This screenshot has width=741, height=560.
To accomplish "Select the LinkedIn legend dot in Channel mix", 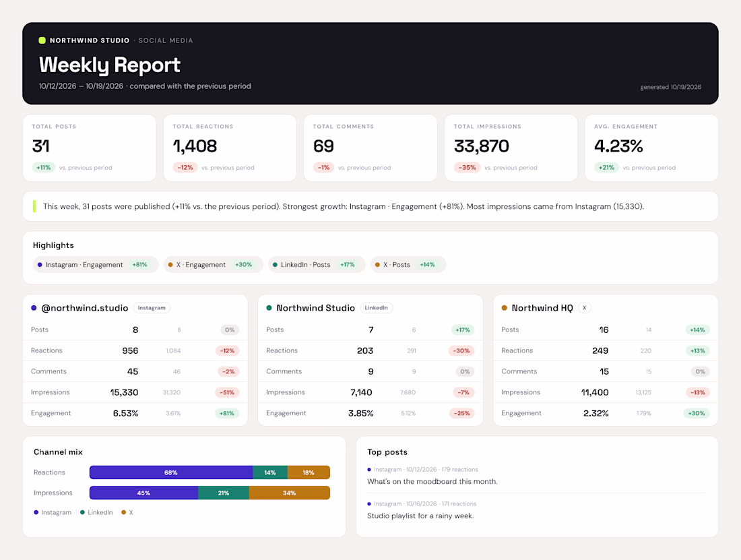I will click(x=82, y=512).
